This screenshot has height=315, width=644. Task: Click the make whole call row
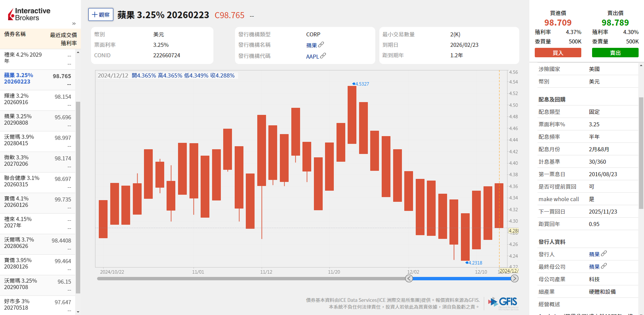(587, 199)
